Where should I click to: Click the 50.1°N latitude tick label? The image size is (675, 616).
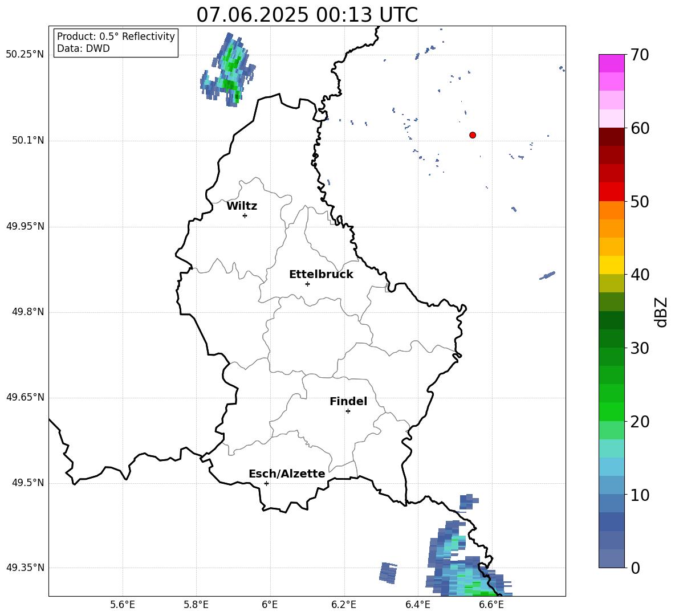click(29, 141)
